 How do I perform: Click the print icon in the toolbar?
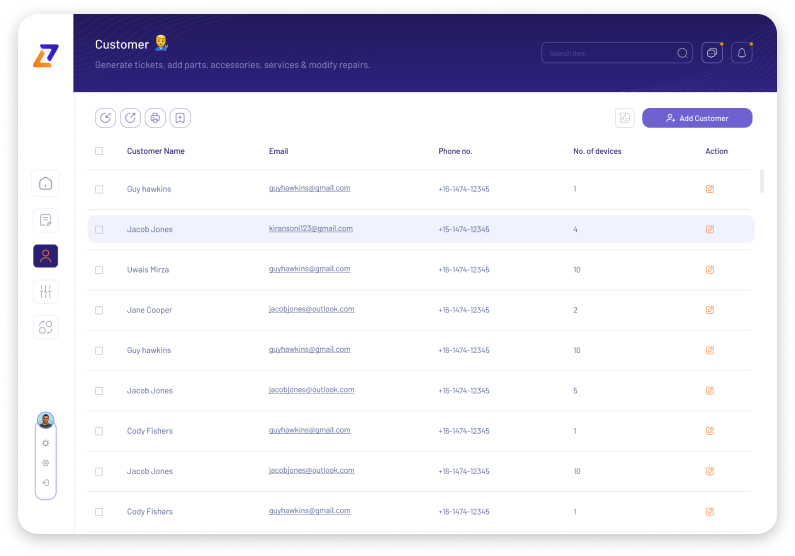point(155,118)
